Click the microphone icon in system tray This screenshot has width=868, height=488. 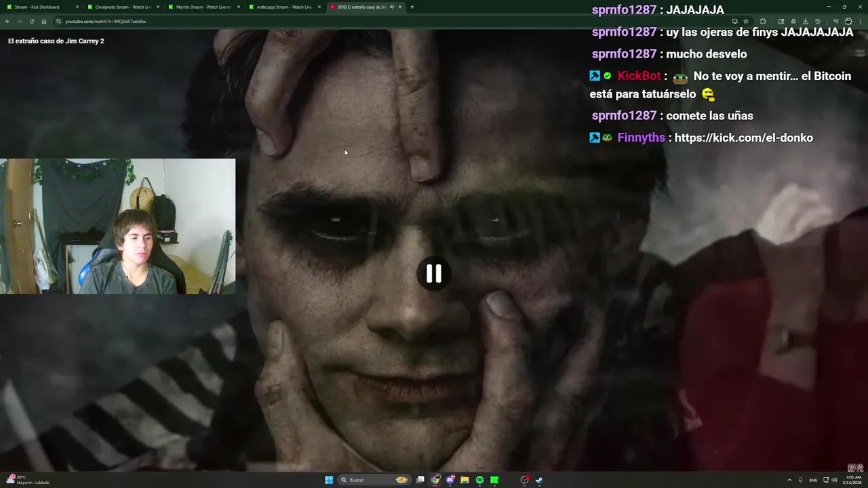click(801, 480)
